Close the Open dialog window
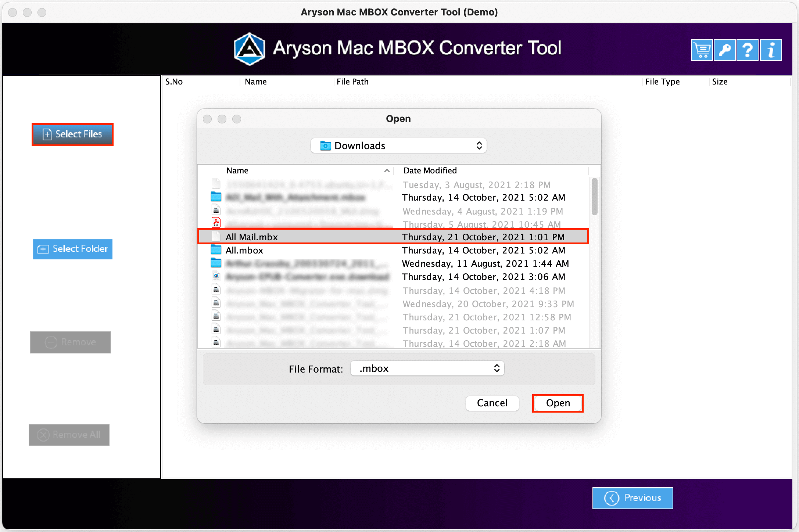 coord(207,119)
